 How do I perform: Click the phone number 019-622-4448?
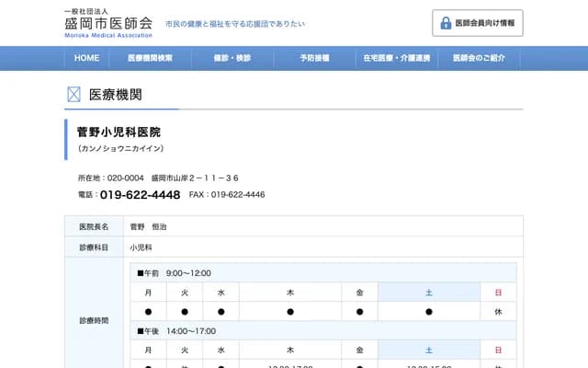point(140,195)
